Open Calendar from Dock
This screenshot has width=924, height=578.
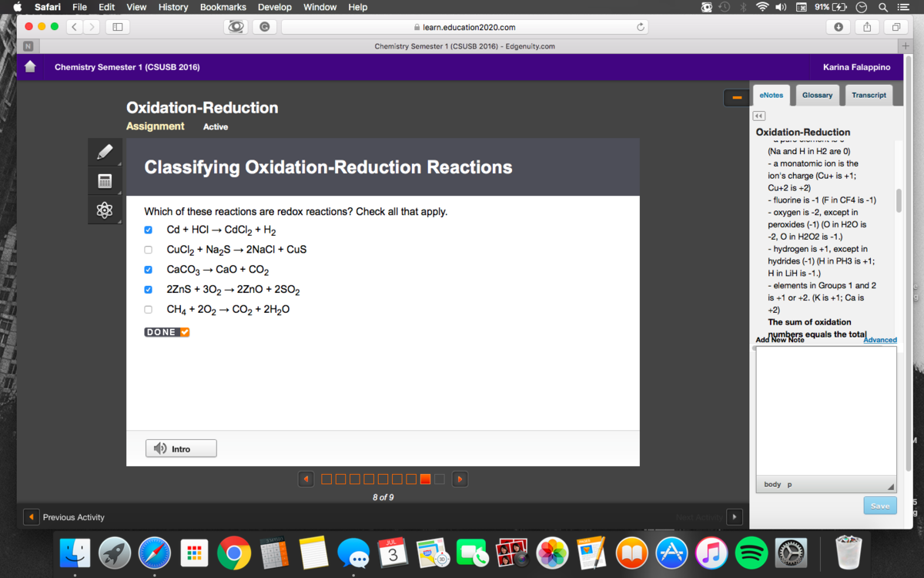coord(393,553)
